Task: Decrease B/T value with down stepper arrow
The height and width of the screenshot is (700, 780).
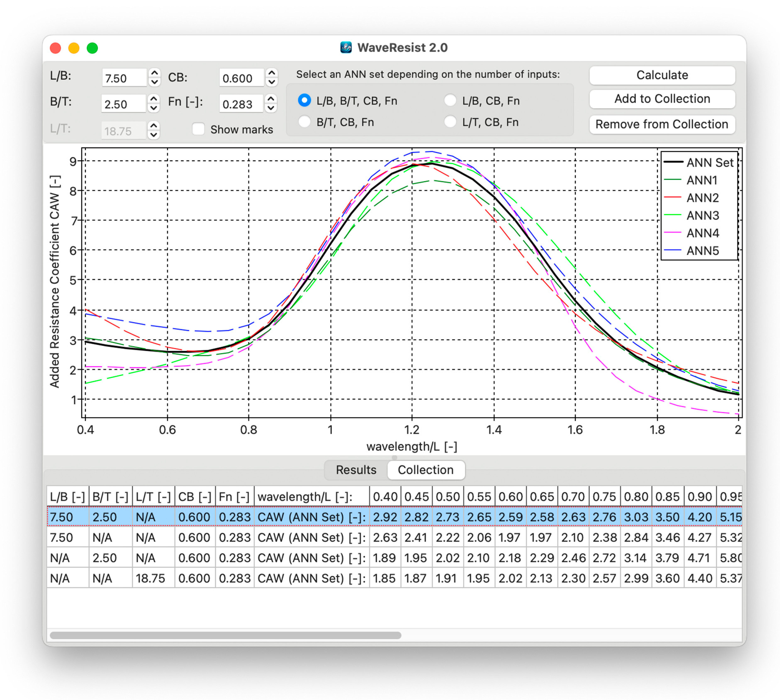Action: tap(153, 108)
